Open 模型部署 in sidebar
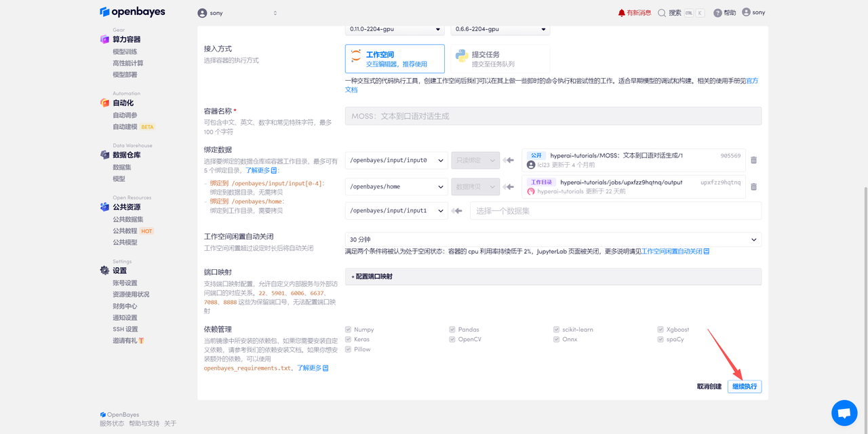This screenshot has height=434, width=868. [x=125, y=75]
